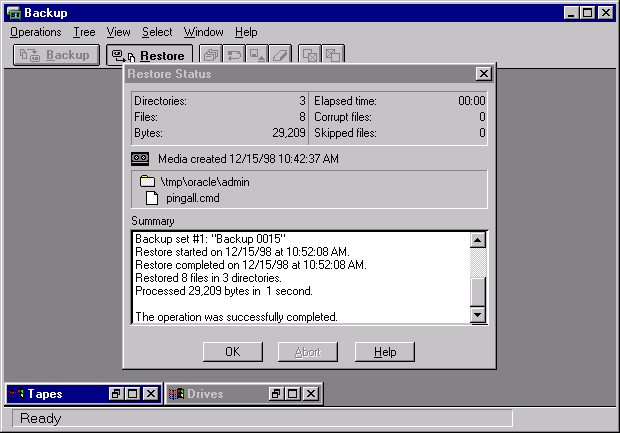Open the Window menu

203,32
